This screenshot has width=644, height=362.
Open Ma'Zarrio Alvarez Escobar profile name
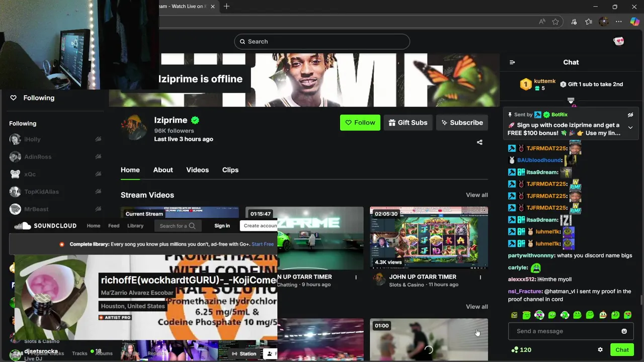coord(137,293)
